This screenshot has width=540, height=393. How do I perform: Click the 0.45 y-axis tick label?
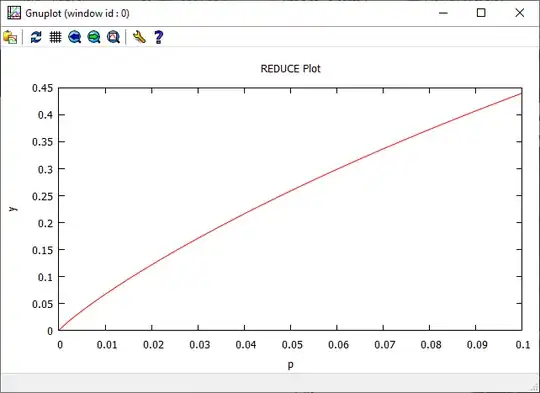[43, 88]
